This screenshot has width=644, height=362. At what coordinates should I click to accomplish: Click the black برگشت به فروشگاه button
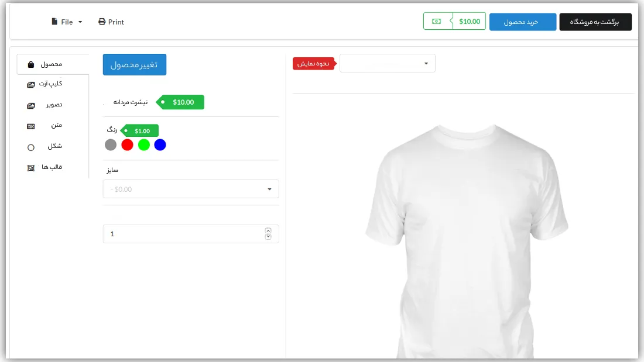595,22
